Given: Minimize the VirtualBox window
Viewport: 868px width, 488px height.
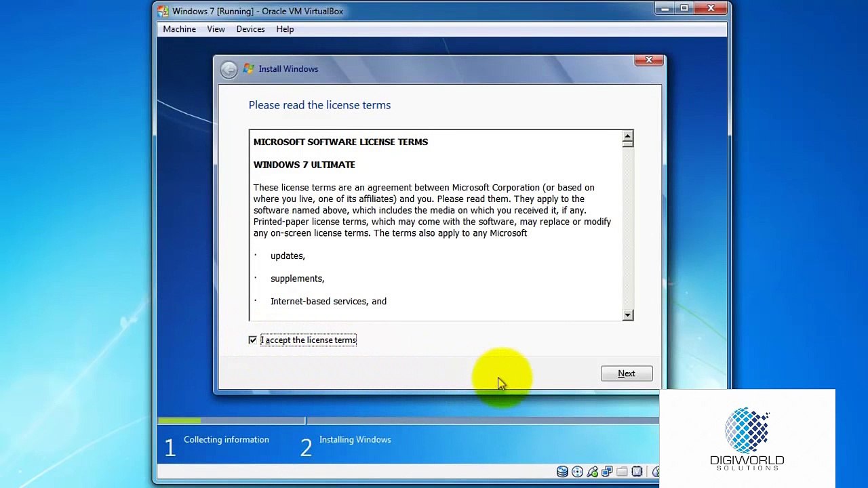Looking at the screenshot, I should click(665, 9).
